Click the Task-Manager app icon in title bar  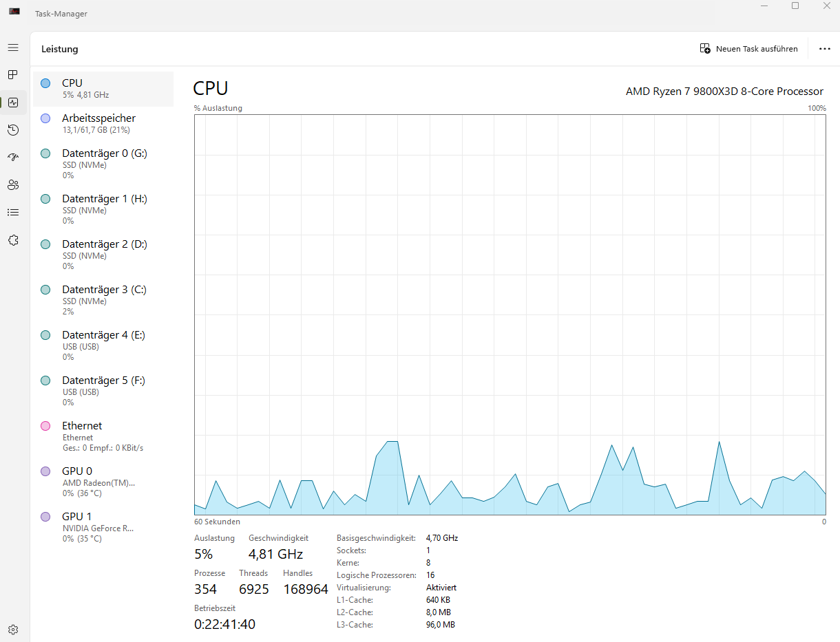coord(14,11)
